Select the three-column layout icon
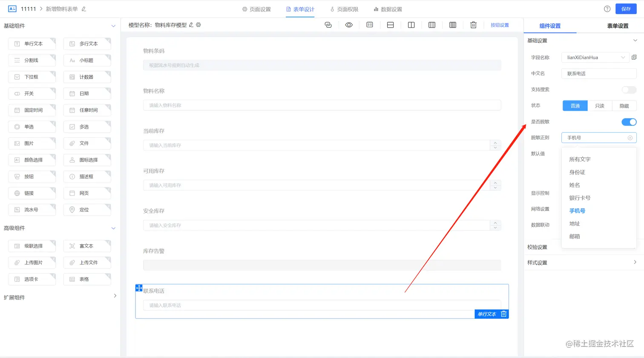This screenshot has height=358, width=644. pyautogui.click(x=432, y=25)
